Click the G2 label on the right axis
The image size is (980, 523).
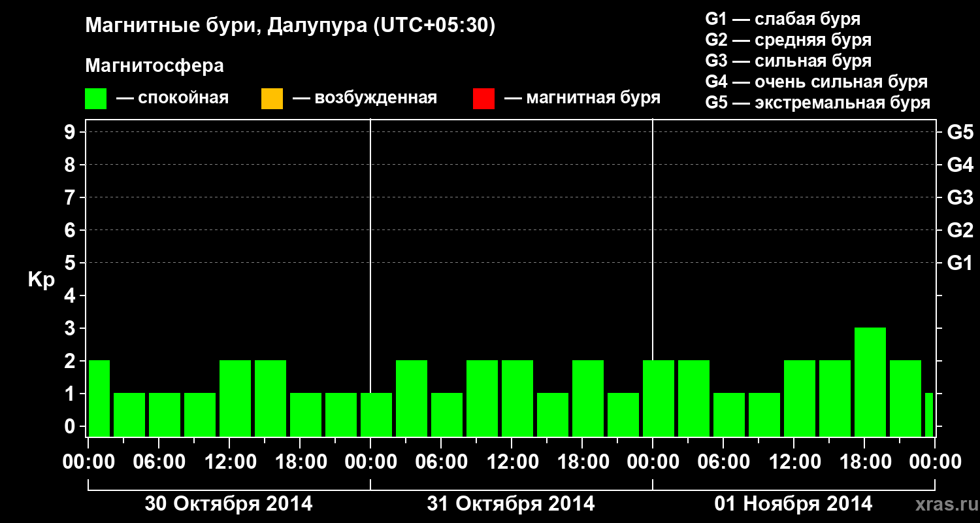(960, 230)
